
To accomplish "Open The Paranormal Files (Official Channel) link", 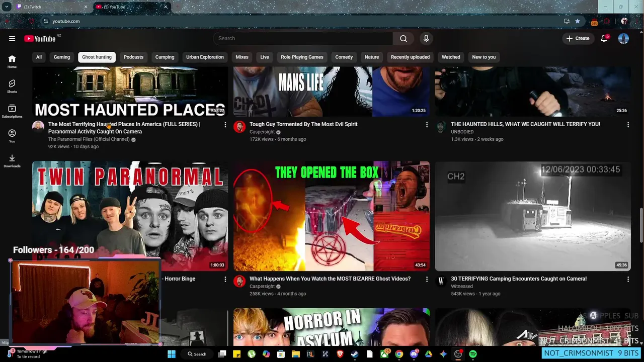I will click(89, 139).
